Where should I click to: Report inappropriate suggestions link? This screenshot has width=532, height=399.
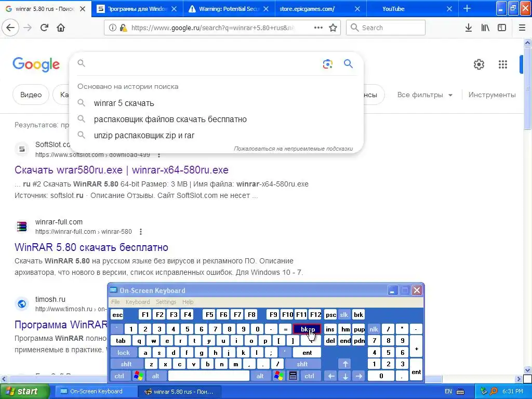[x=293, y=149]
